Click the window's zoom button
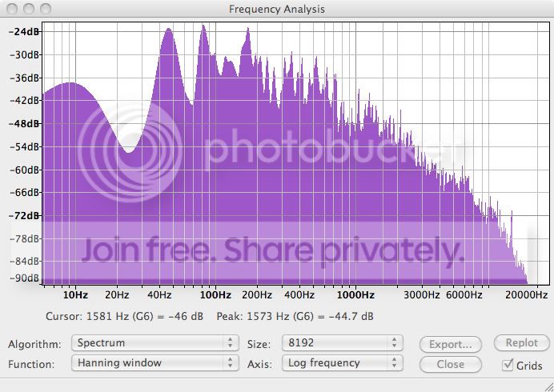 tap(46, 9)
